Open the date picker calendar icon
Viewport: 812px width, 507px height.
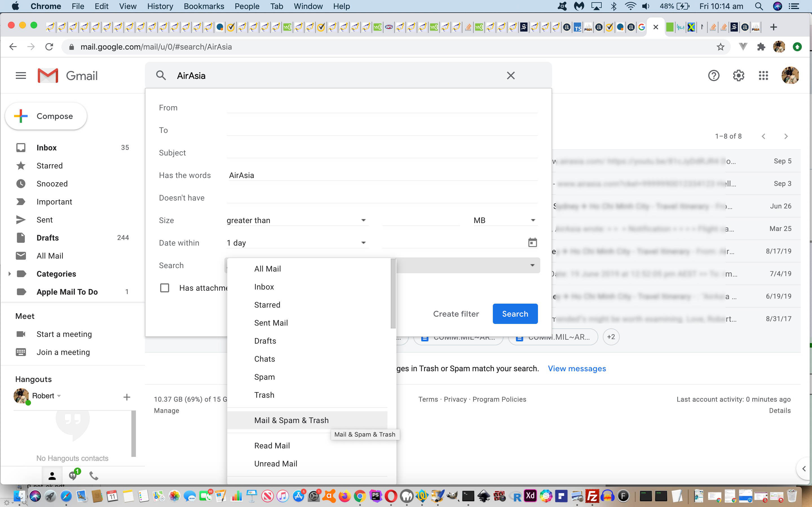(x=533, y=242)
